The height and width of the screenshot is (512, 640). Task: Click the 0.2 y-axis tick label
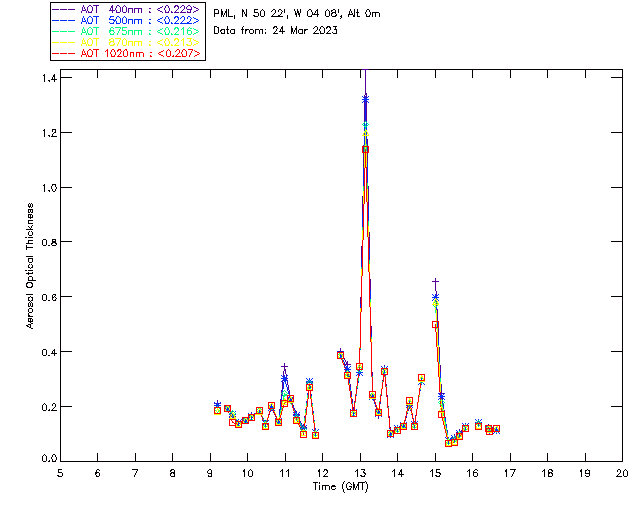(49, 407)
